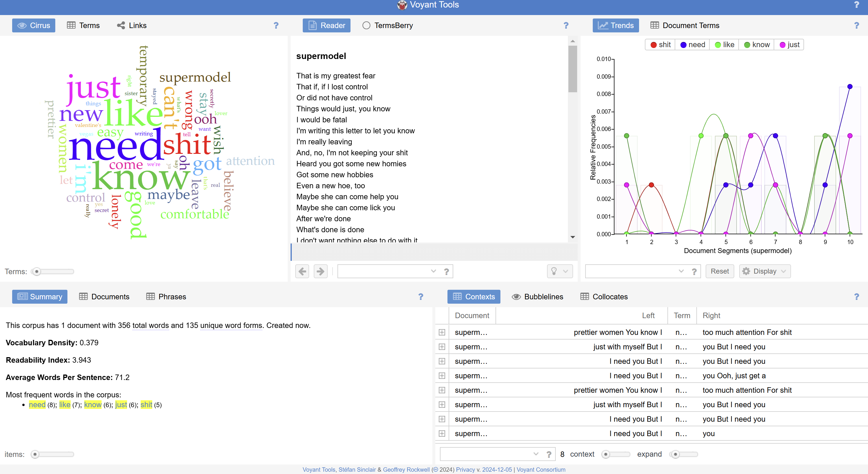Viewport: 868px width, 474px height.
Task: Switch to the Bubblelines tab
Action: point(538,297)
